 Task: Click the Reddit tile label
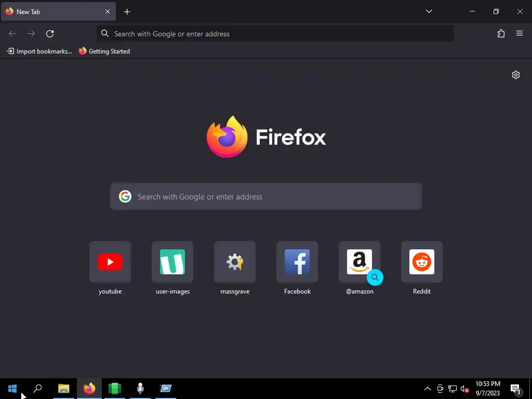tap(422, 291)
